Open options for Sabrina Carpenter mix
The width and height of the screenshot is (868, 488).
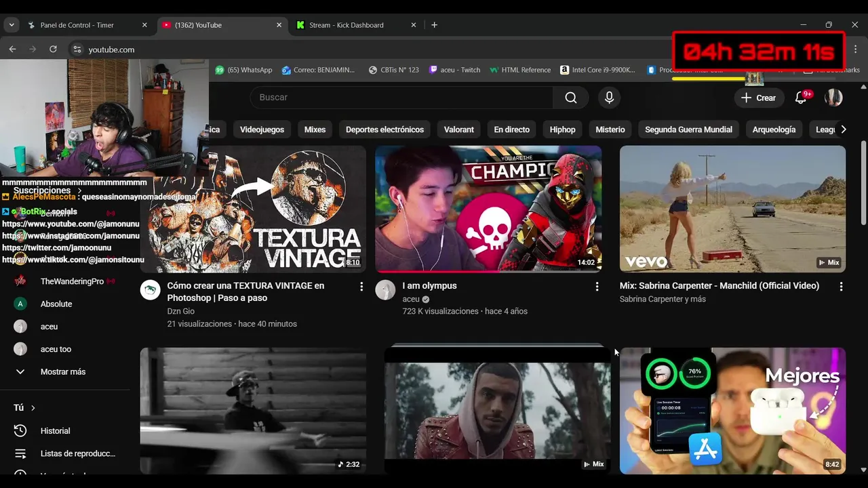pyautogui.click(x=841, y=287)
